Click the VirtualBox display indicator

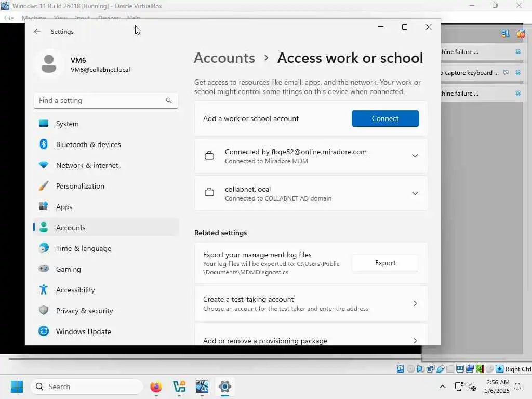coord(460,369)
